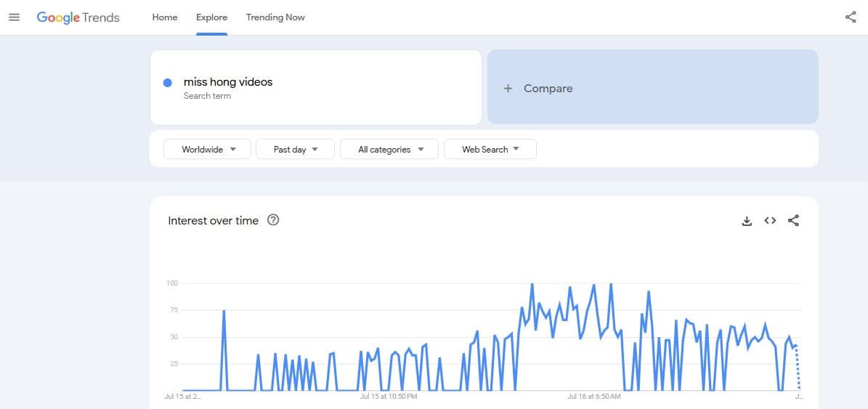Click the Compare button
The image size is (868, 409).
pyautogui.click(x=653, y=87)
